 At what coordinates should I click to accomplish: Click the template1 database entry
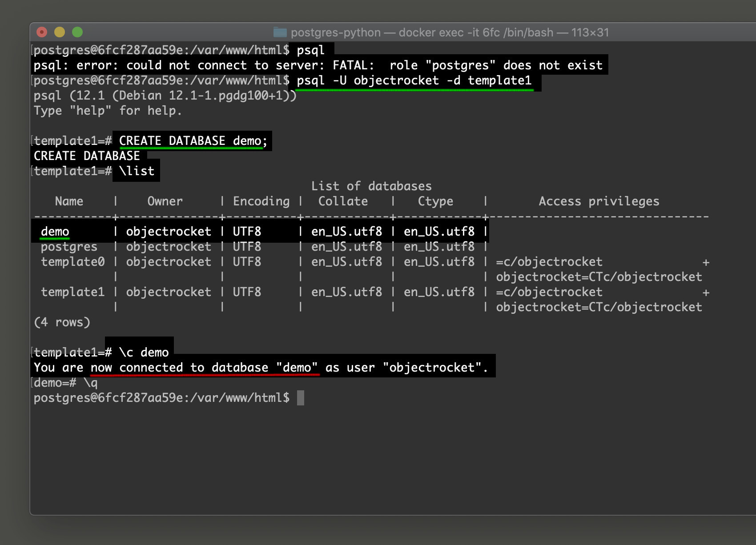[x=74, y=292]
